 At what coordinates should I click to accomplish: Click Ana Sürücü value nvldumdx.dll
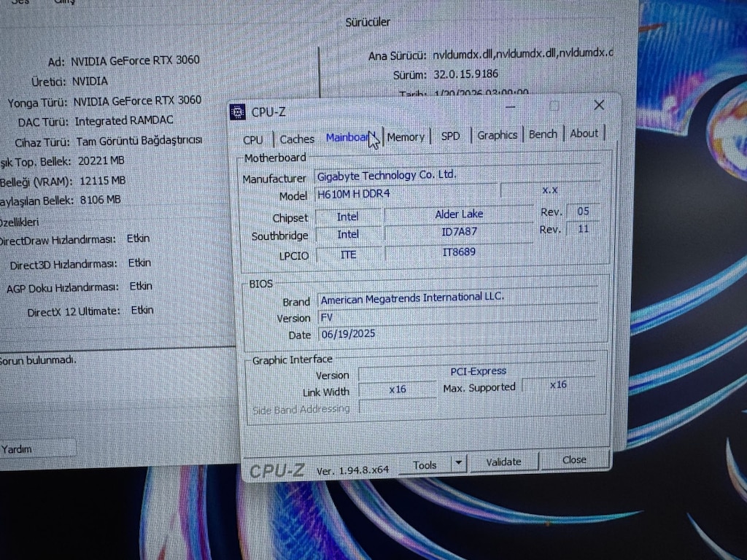(522, 54)
